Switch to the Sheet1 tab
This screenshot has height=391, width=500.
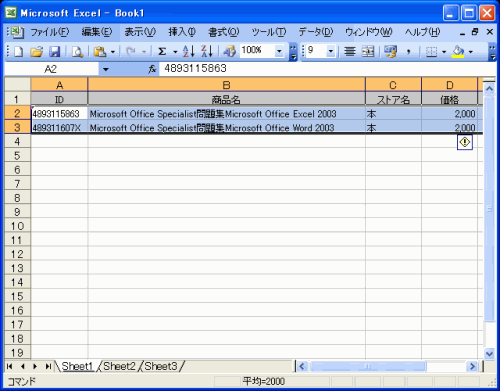point(77,366)
